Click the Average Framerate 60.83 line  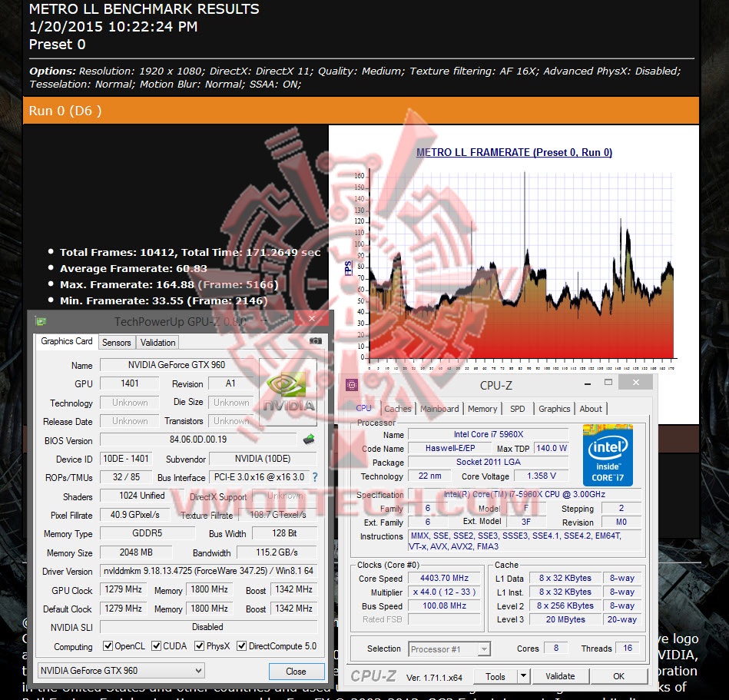134,268
